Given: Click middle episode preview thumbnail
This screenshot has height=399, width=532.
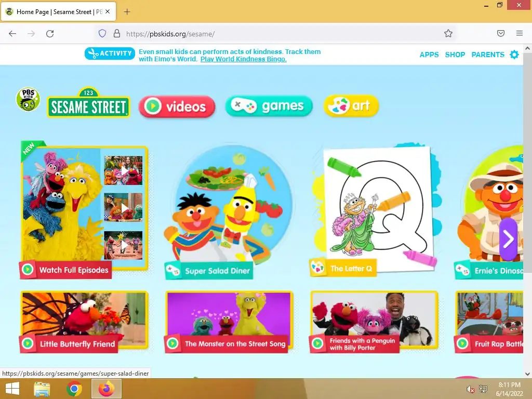Looking at the screenshot, I should click(x=123, y=207).
